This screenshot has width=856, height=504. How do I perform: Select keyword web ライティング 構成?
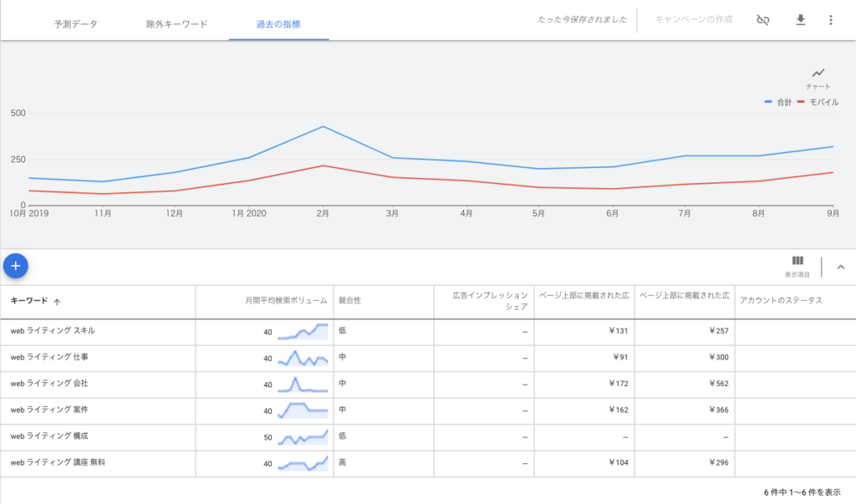click(x=49, y=435)
